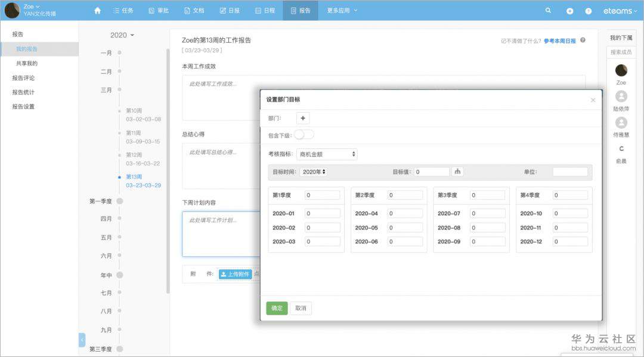Click the 搜索成员 search members field
644x357 pixels.
tap(621, 52)
